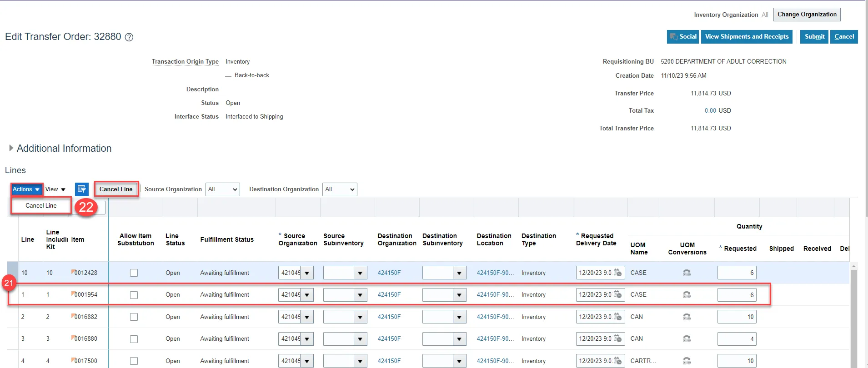Open calendar picker for item 0016880 delivery date

[618, 338]
